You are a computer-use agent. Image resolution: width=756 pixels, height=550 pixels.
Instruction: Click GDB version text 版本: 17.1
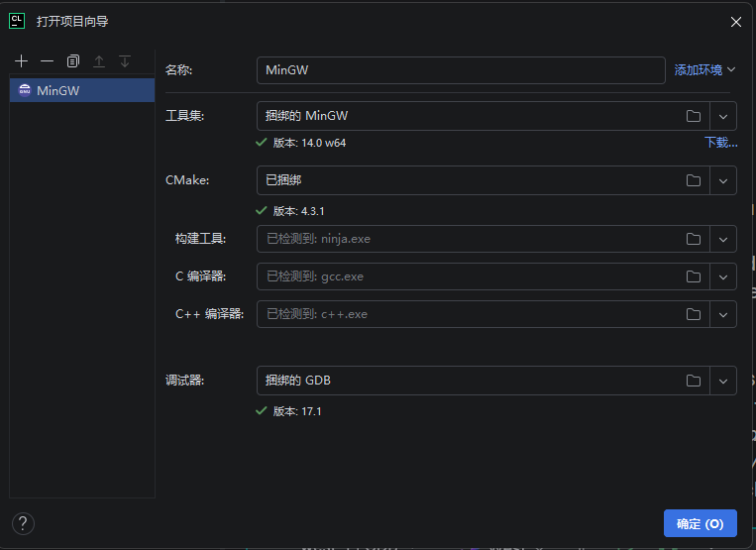[x=297, y=411]
